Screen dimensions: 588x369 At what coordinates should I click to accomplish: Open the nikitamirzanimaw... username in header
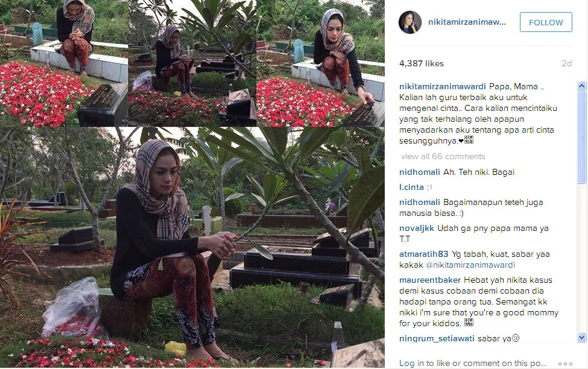[467, 22]
